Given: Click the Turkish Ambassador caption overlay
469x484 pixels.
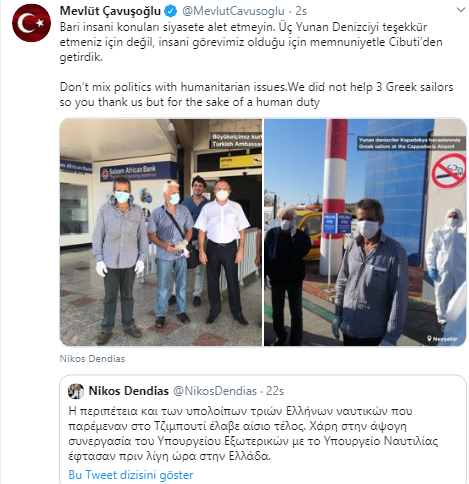Looking at the screenshot, I should [236, 141].
